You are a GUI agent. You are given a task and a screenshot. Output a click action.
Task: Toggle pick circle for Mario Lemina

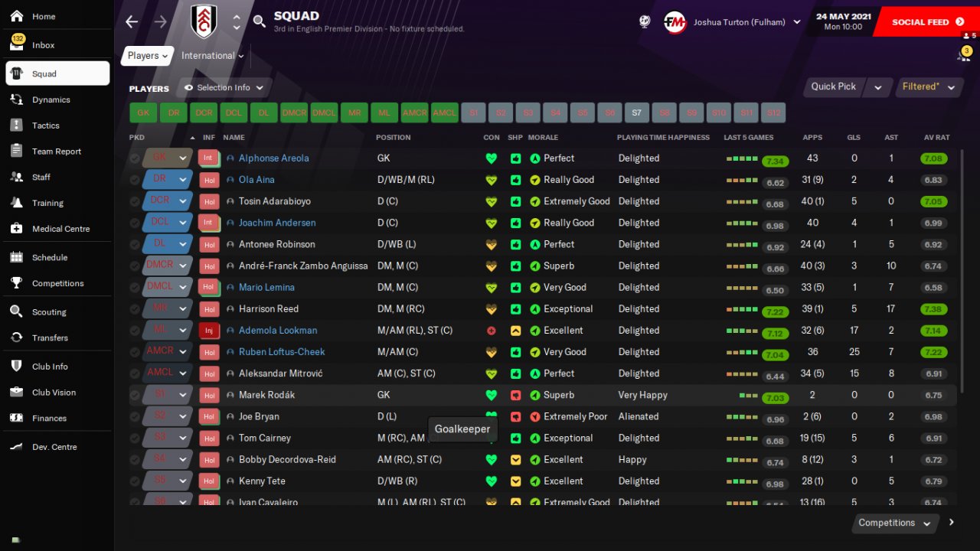[135, 288]
